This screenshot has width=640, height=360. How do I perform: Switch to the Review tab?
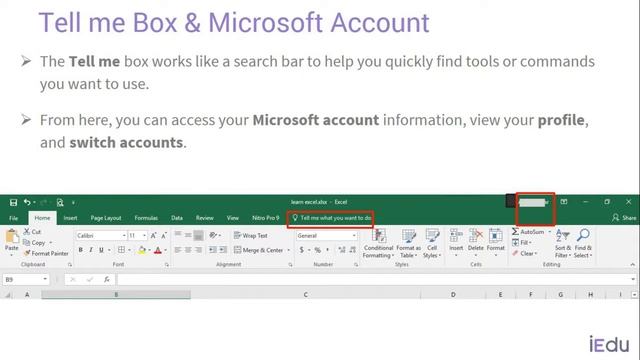[x=204, y=218]
